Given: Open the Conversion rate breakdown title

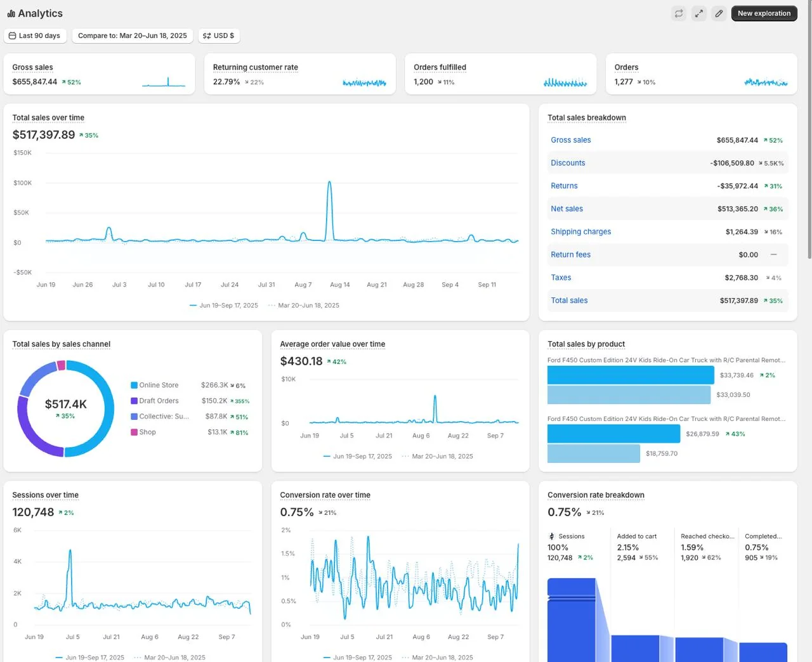Looking at the screenshot, I should point(596,495).
